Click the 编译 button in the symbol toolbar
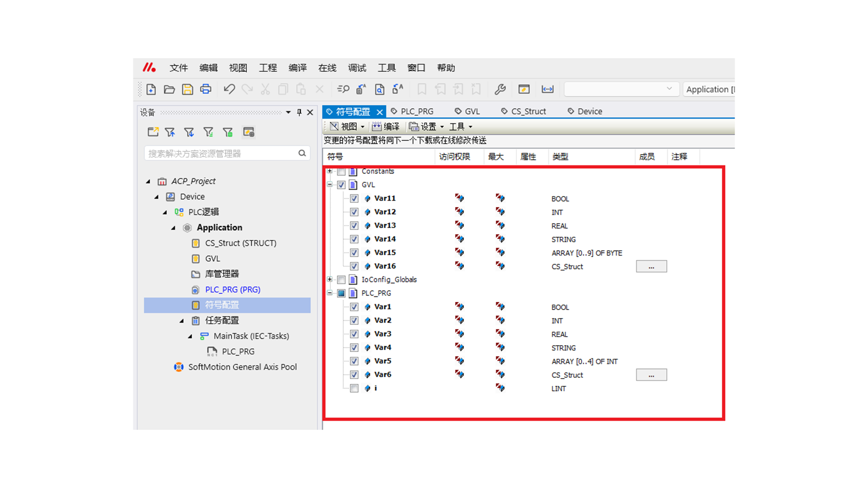This screenshot has width=868, height=488. pos(386,127)
